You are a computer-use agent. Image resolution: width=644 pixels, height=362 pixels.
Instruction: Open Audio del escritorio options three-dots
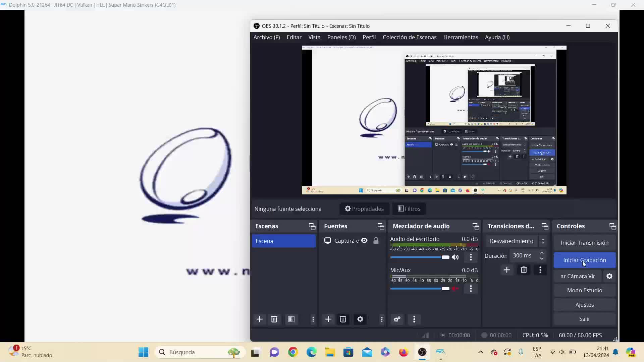[x=471, y=257]
